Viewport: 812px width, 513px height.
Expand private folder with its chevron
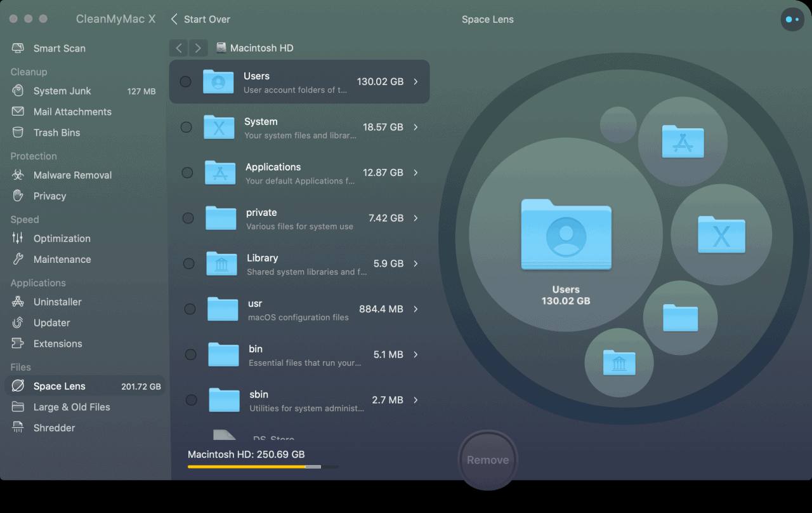coord(416,218)
